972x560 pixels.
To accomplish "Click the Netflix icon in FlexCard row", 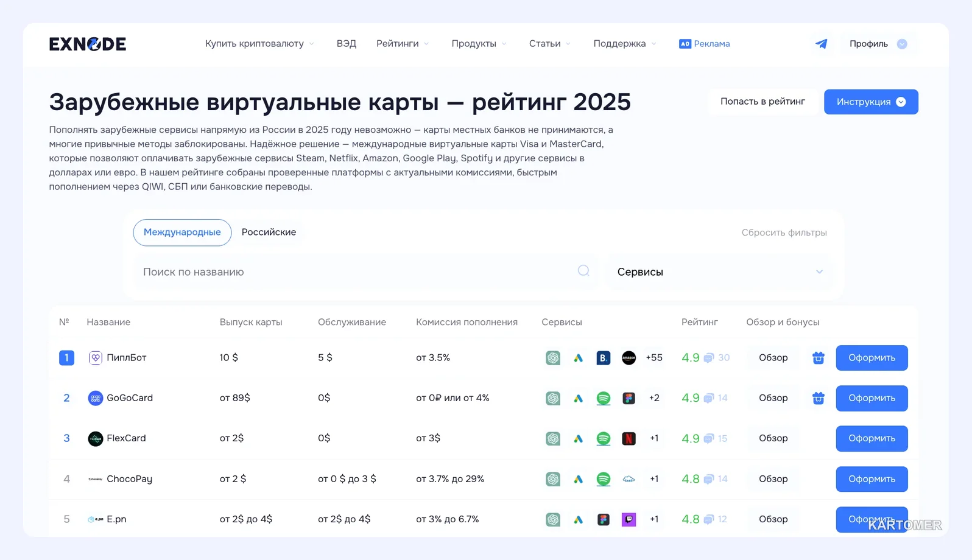I will click(x=629, y=438).
